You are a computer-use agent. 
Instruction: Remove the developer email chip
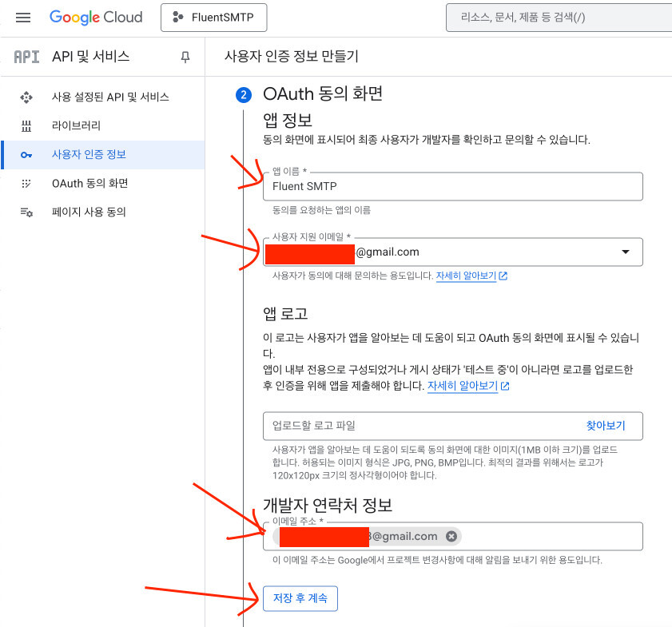(x=451, y=536)
